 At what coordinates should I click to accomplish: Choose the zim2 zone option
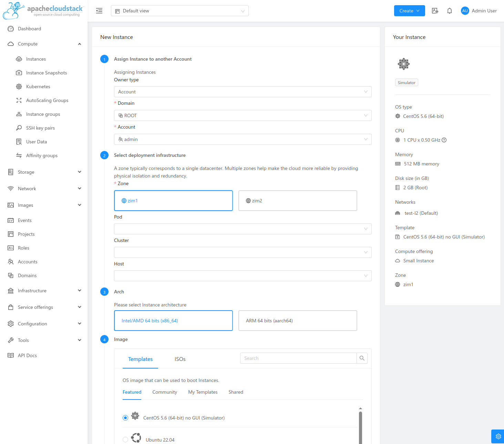pyautogui.click(x=297, y=201)
